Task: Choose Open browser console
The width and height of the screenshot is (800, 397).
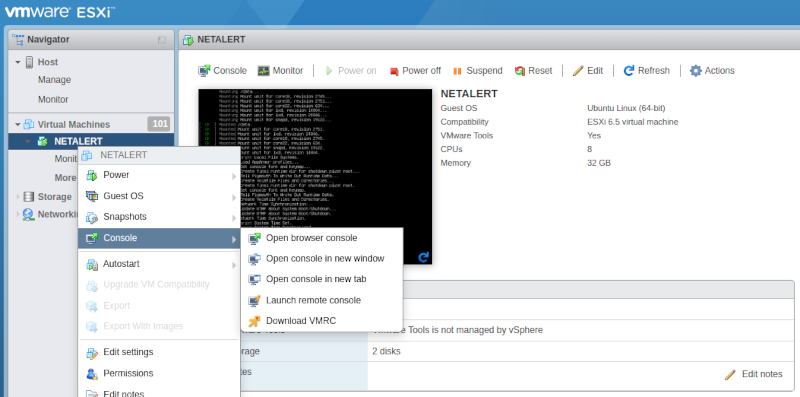Action: coord(322,238)
